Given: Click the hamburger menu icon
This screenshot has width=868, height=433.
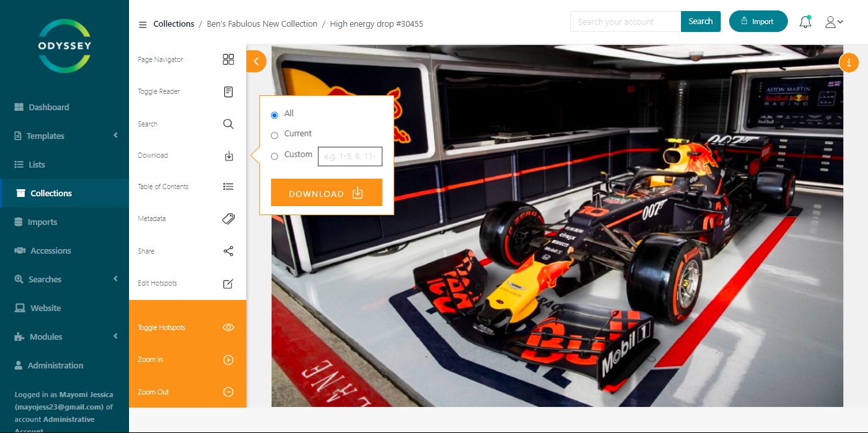Looking at the screenshot, I should pyautogui.click(x=143, y=25).
